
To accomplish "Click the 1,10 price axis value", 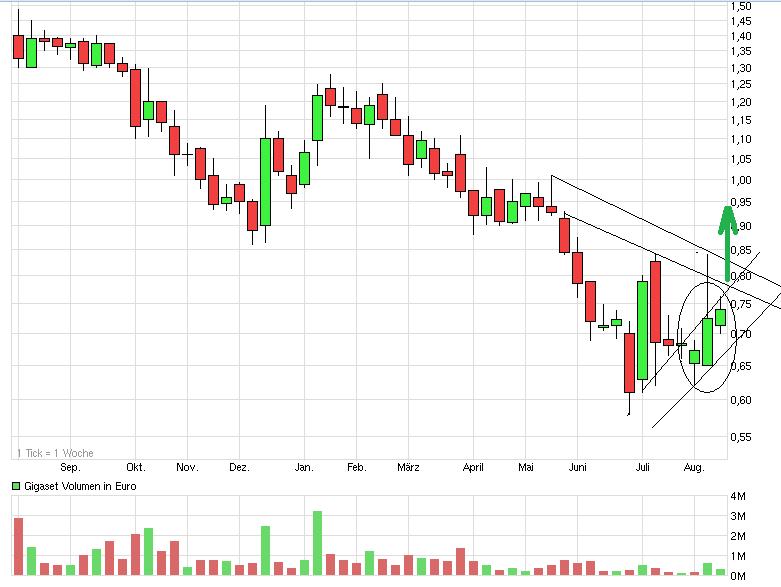I will [x=741, y=139].
